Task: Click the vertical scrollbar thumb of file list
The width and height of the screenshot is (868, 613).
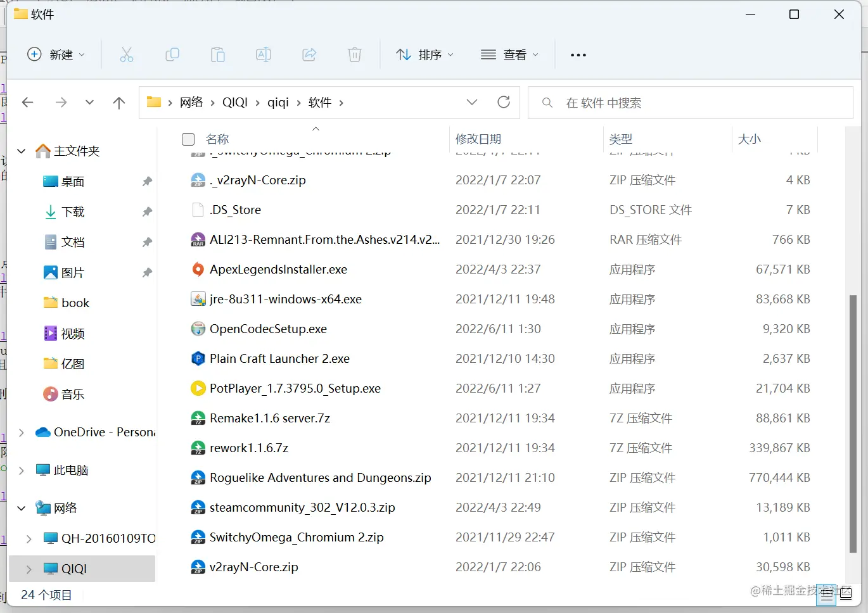Action: pyautogui.click(x=853, y=423)
